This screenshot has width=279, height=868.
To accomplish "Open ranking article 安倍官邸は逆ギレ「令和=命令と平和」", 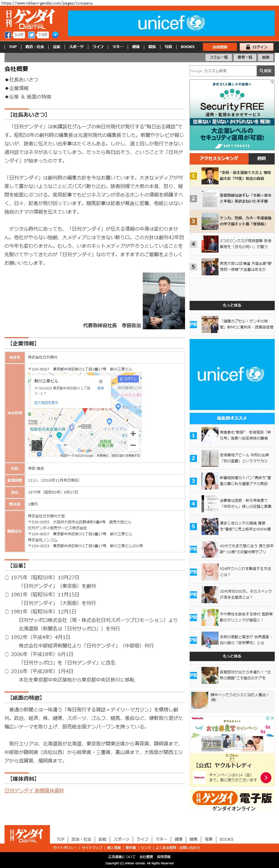I will click(x=232, y=198).
